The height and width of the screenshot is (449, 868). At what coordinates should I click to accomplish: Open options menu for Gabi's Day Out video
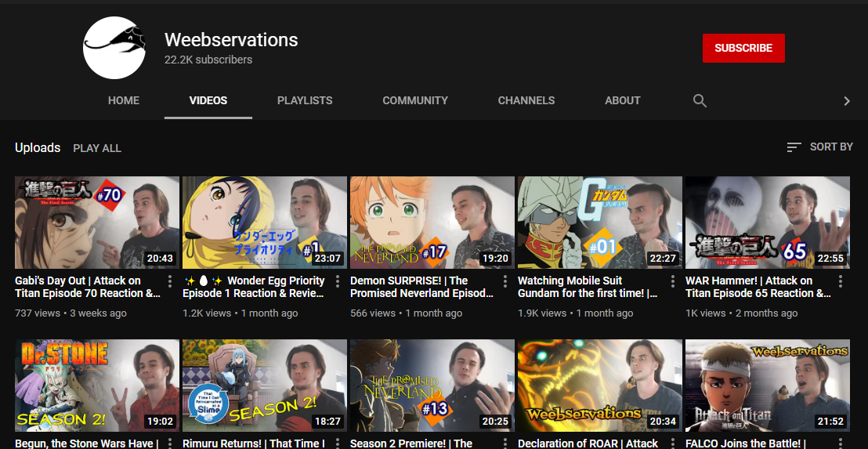coord(170,281)
